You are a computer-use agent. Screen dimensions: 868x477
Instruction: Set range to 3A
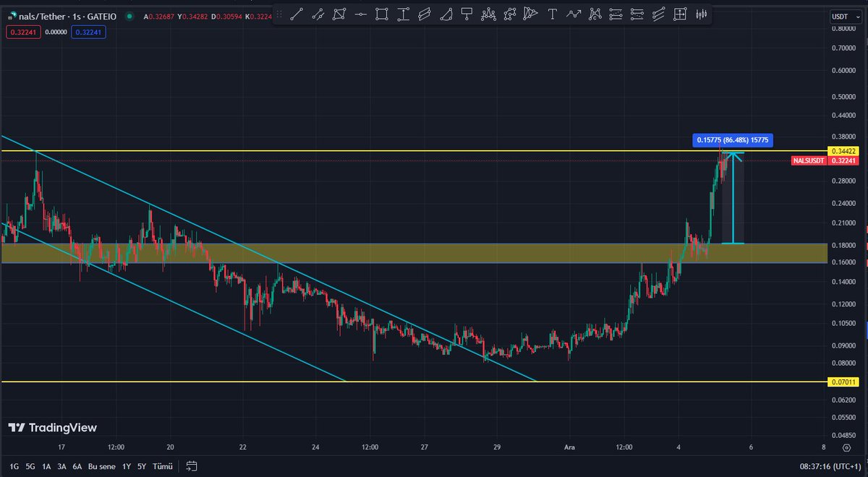click(x=62, y=466)
